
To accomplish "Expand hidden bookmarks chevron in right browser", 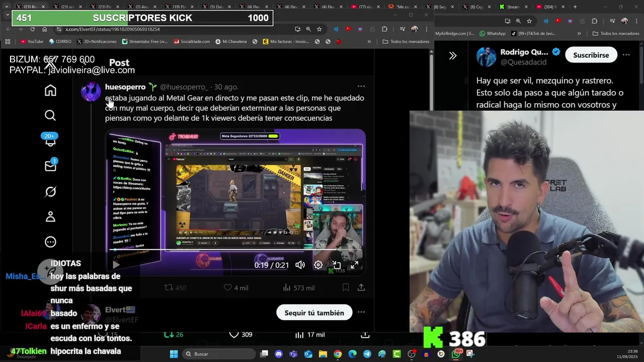I will 579,33.
